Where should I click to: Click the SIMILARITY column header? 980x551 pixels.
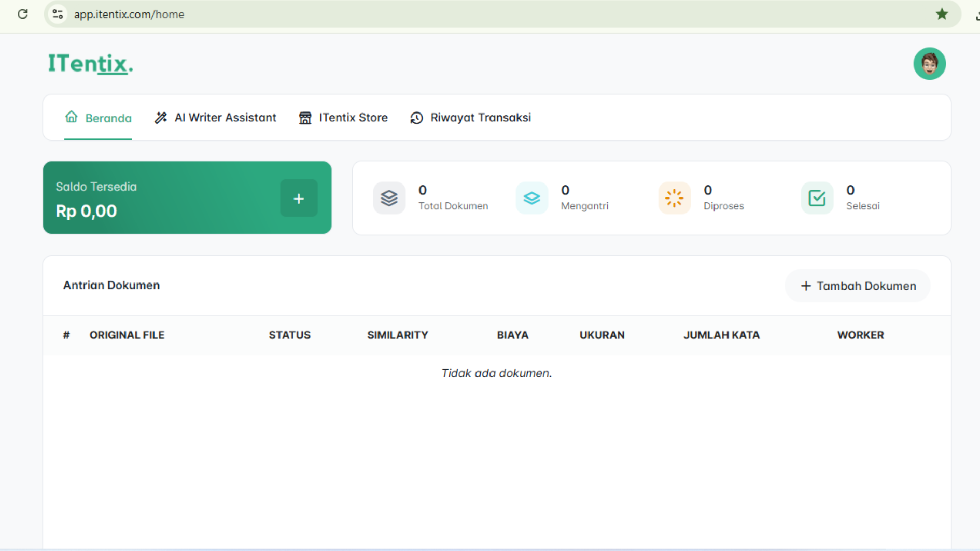pos(398,335)
